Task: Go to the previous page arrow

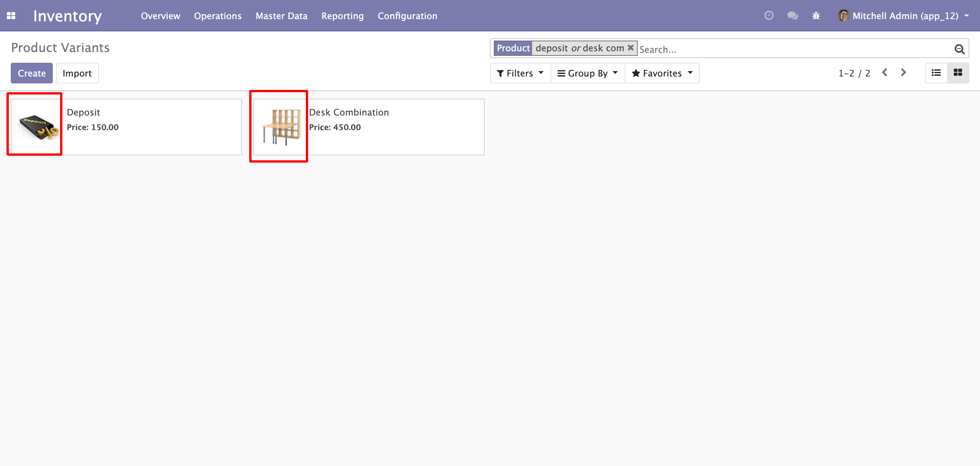Action: pyautogui.click(x=885, y=73)
